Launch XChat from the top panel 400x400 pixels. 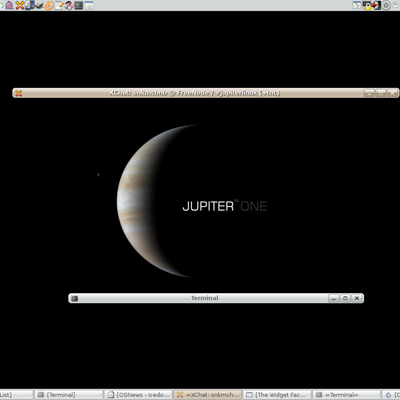pos(20,5)
